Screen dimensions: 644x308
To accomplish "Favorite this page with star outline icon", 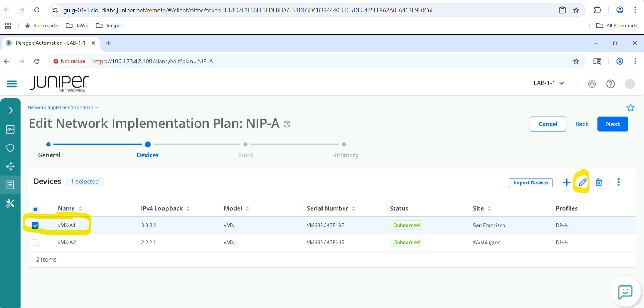I will [x=630, y=108].
